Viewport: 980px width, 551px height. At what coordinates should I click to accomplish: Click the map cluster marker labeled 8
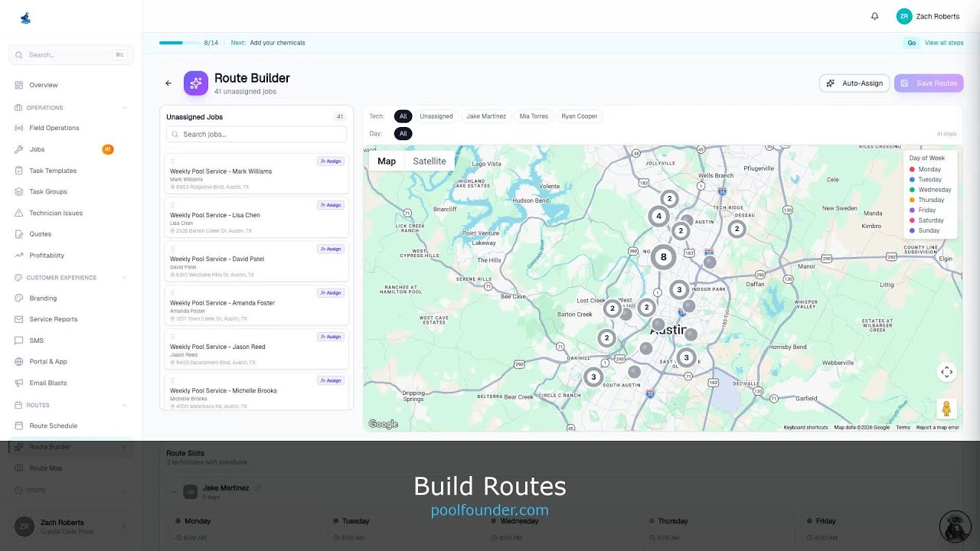click(x=664, y=257)
